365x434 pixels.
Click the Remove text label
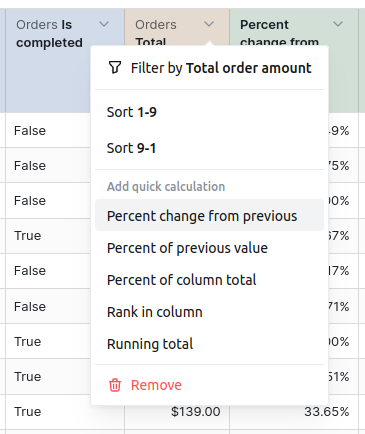[x=156, y=385]
